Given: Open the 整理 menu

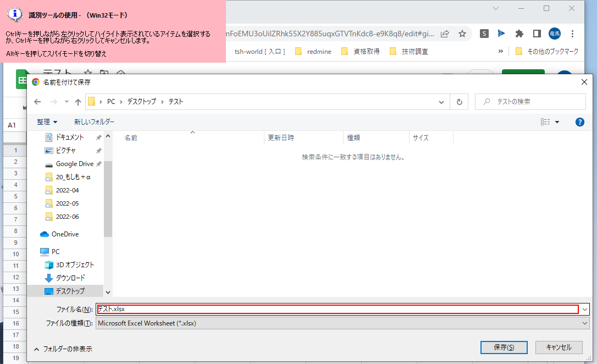Looking at the screenshot, I should [47, 122].
